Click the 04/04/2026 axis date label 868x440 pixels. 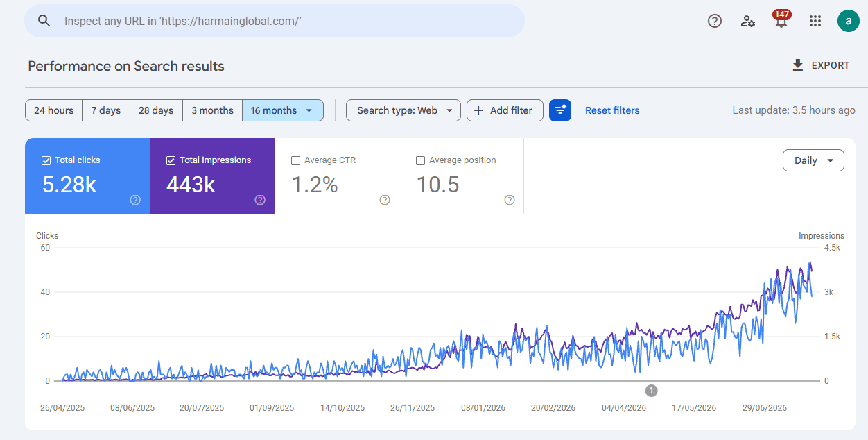tap(624, 408)
